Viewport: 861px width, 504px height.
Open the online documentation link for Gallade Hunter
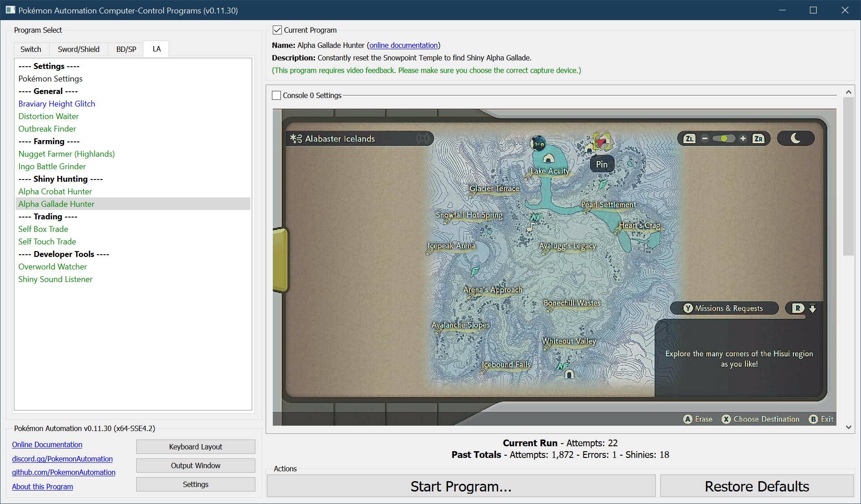tap(403, 45)
